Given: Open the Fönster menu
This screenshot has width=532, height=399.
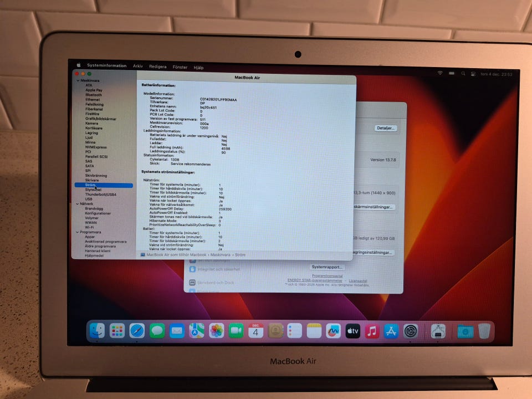Looking at the screenshot, I should 180,66.
